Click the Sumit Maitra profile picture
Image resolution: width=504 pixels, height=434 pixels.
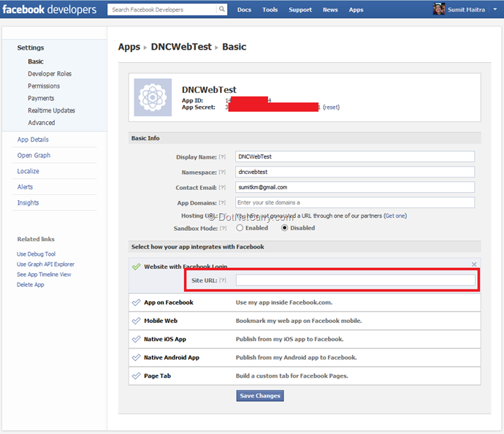coord(438,9)
